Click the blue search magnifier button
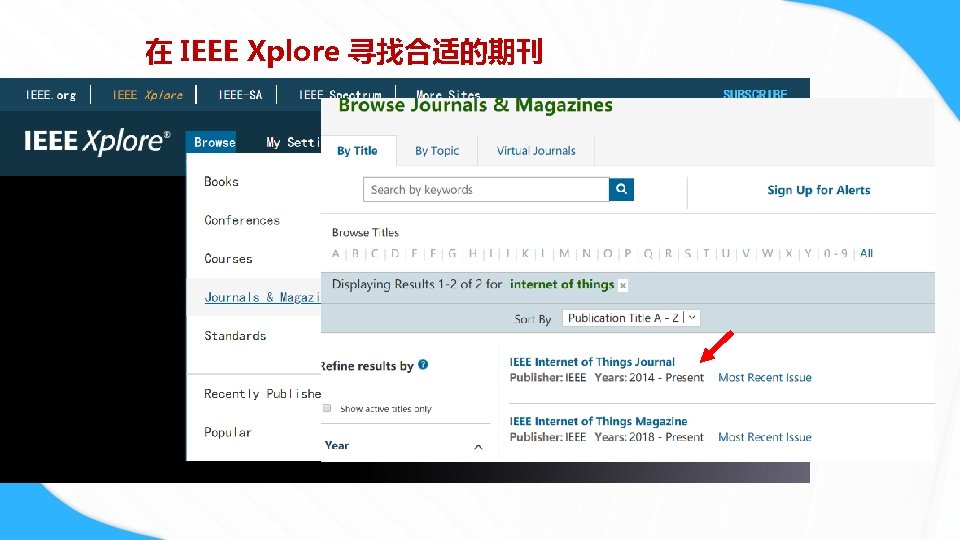Viewport: 960px width, 540px height. click(621, 189)
